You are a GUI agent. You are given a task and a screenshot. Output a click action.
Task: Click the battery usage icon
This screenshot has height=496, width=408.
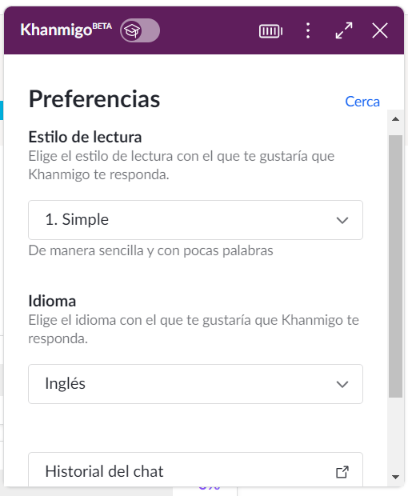pyautogui.click(x=271, y=31)
